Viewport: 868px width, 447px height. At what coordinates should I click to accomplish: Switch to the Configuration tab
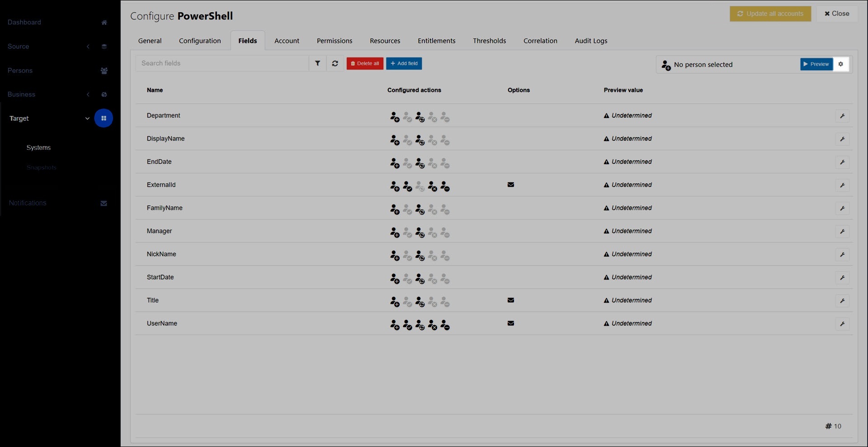[x=200, y=41]
